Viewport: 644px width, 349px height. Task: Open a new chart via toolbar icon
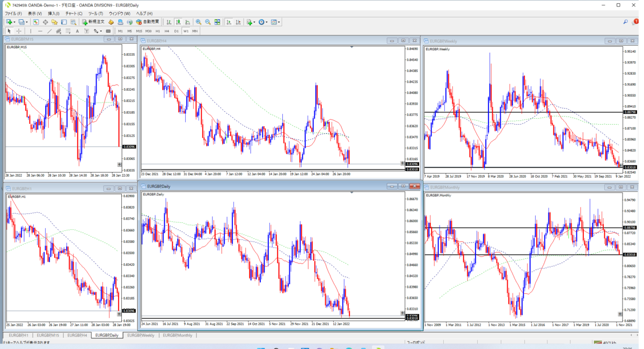pos(9,22)
